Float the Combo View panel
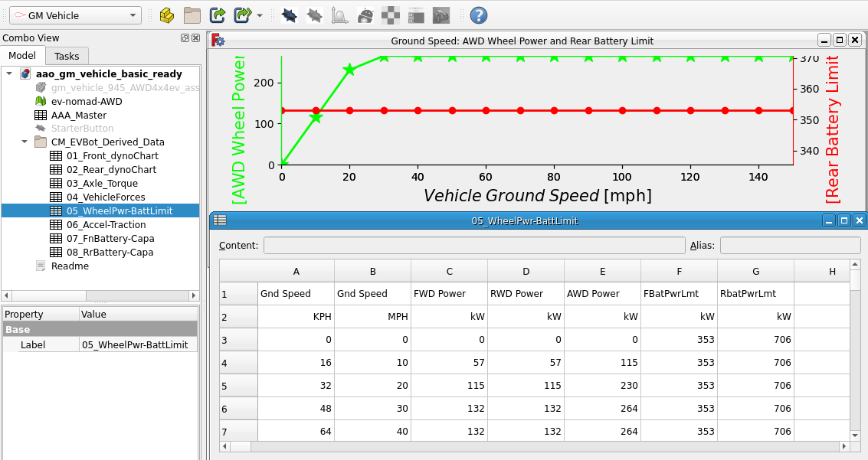This screenshot has height=460, width=868. [185, 38]
